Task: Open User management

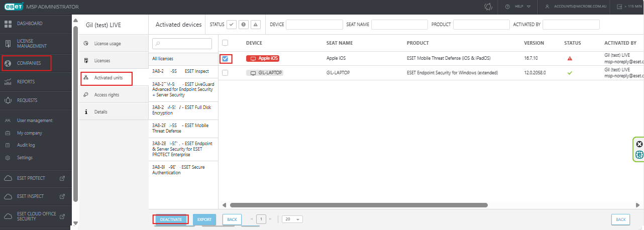Action: tap(34, 121)
